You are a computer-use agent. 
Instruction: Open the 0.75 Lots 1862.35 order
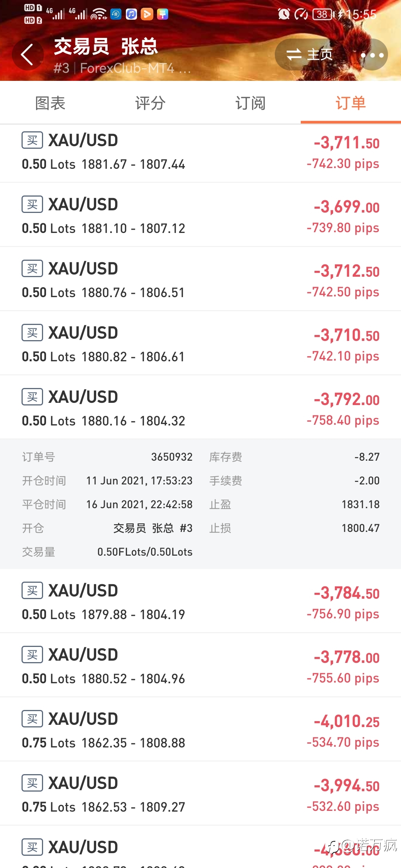[x=200, y=730]
